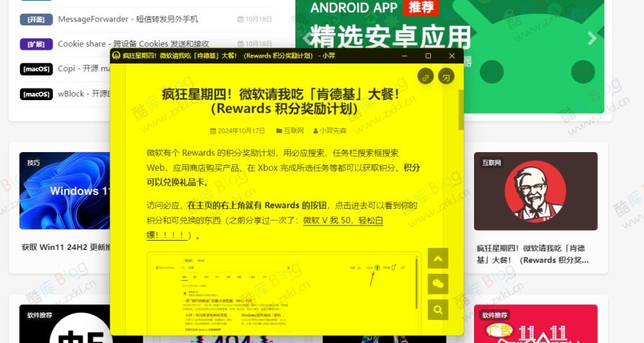Click the 2024年10月17日 date text

[x=238, y=130]
